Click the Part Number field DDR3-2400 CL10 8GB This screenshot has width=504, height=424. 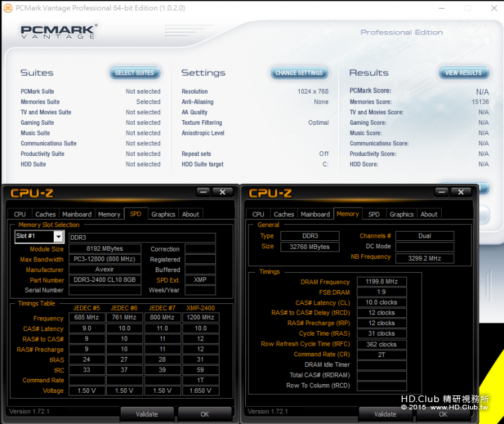pyautogui.click(x=104, y=280)
